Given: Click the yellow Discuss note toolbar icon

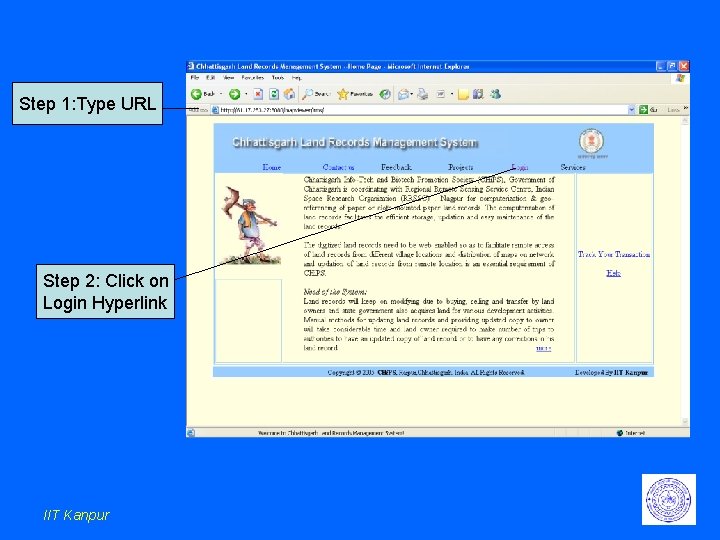Looking at the screenshot, I should pos(463,94).
